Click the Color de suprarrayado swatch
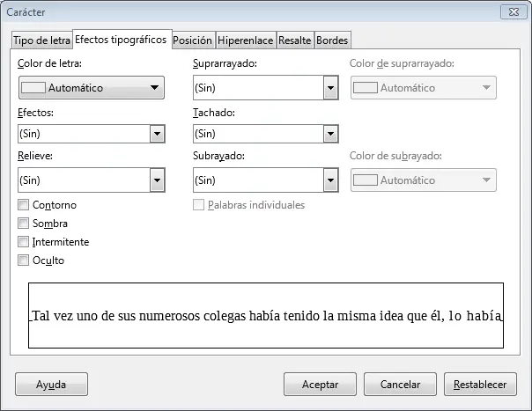Viewport: 532px width, 411px height. [x=366, y=88]
